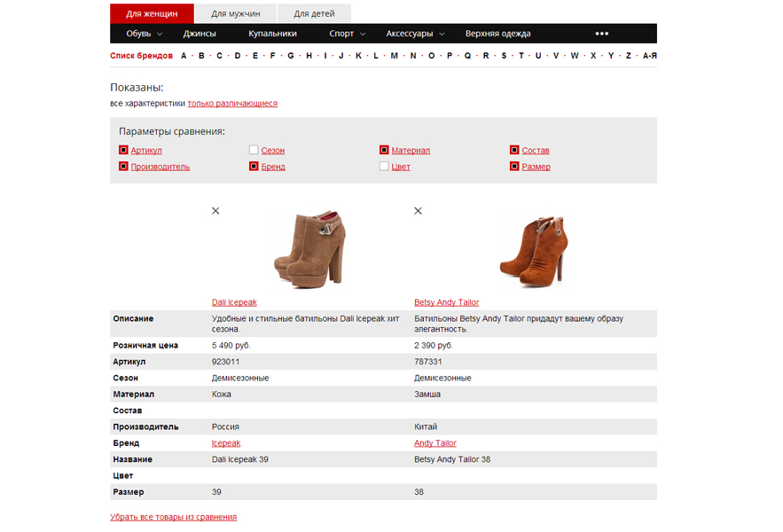Toggle the Бренд checkbox
This screenshot has width=783, height=532.
tap(254, 167)
